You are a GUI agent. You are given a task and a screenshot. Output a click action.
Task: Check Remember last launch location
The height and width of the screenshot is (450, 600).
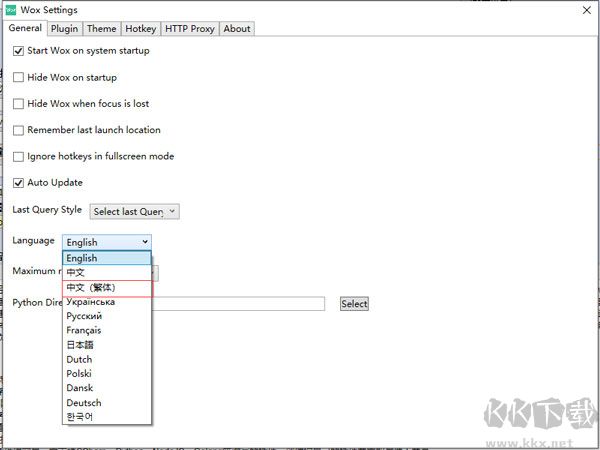18,130
